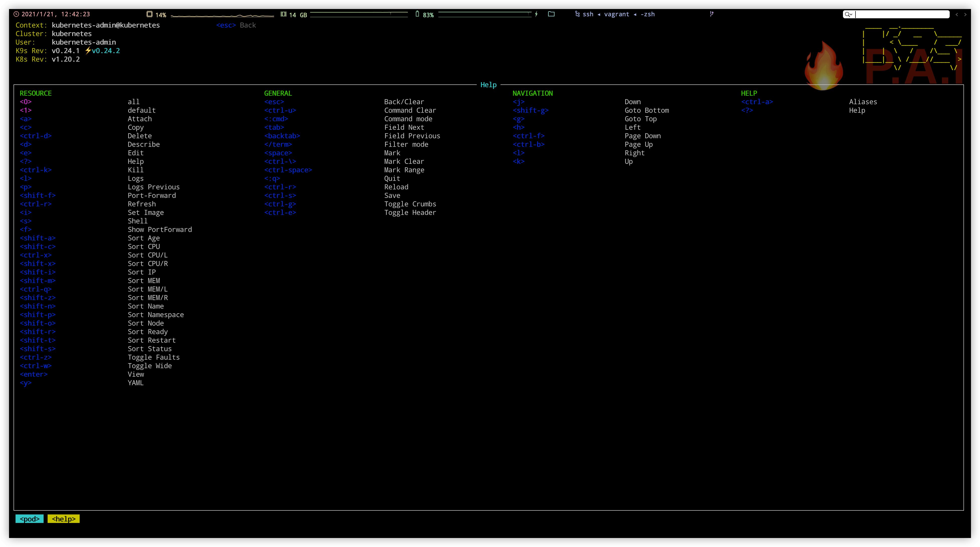Click the K8s Rev v1.20.2 value
Screen dimensions: 980x547
pos(66,59)
